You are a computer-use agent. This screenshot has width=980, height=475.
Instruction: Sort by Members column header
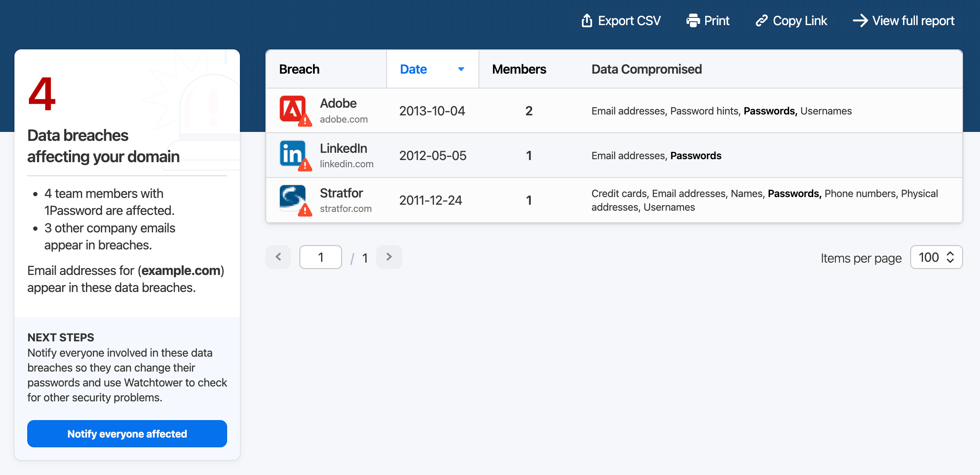pos(519,69)
